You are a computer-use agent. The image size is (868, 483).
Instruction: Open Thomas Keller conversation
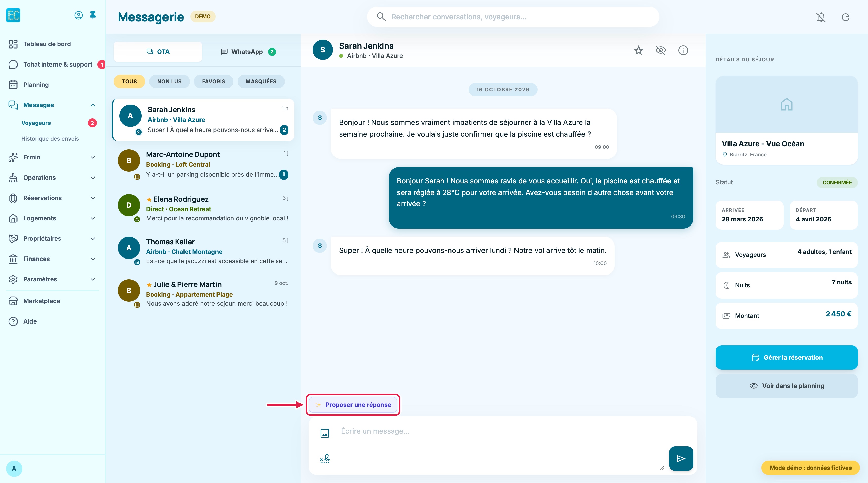coord(203,251)
